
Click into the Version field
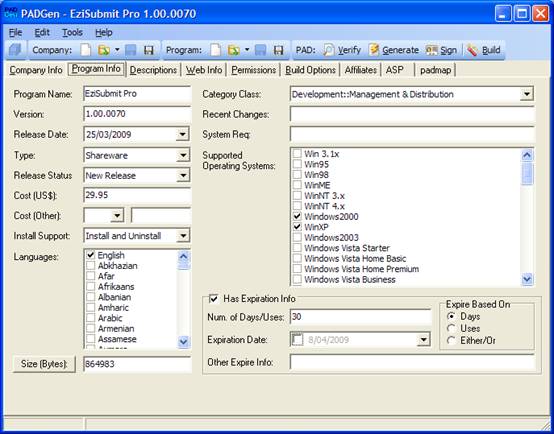click(137, 114)
